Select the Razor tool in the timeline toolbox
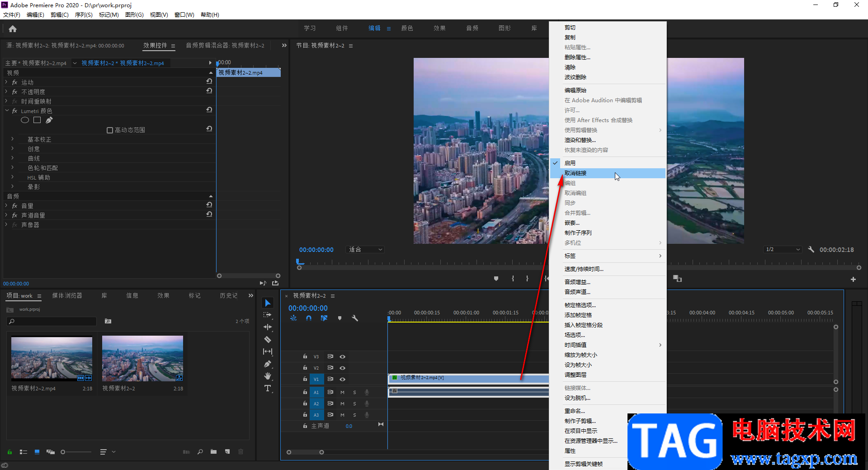Screen dimensions: 868x470 click(268, 339)
